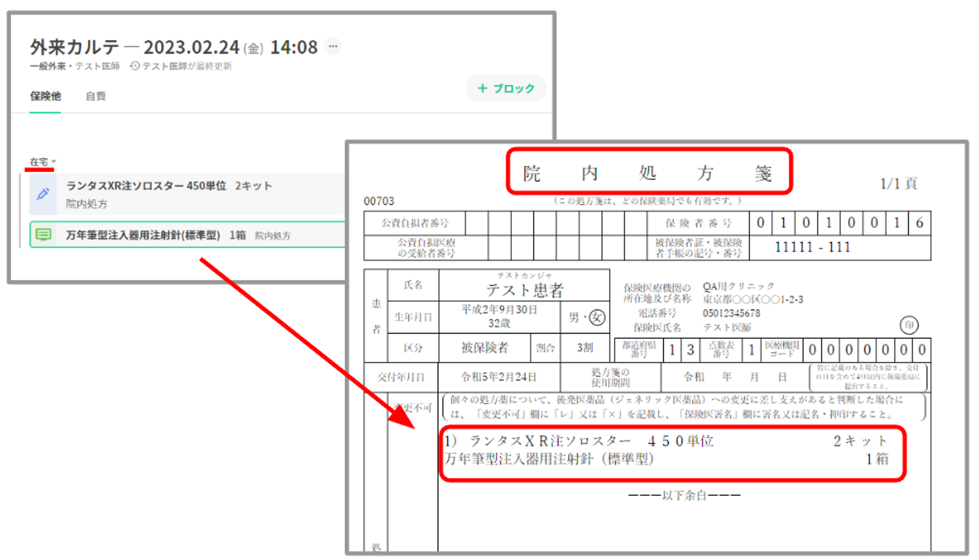The height and width of the screenshot is (560, 979).
Task: Click the circled 印 stamp mark
Action: click(909, 325)
